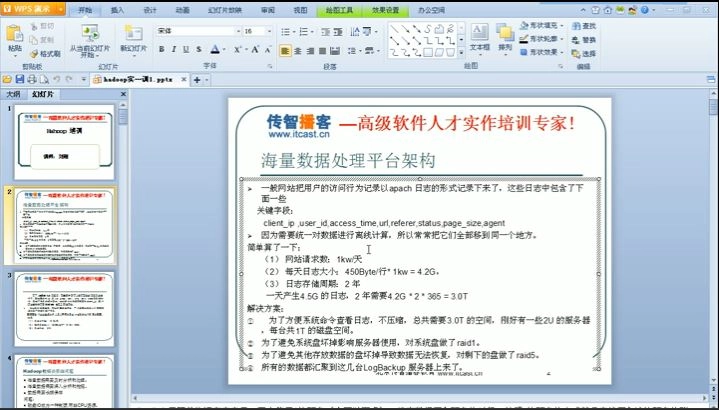Switch to the Design (设计) ribbon tab
The image size is (719, 410).
point(150,10)
